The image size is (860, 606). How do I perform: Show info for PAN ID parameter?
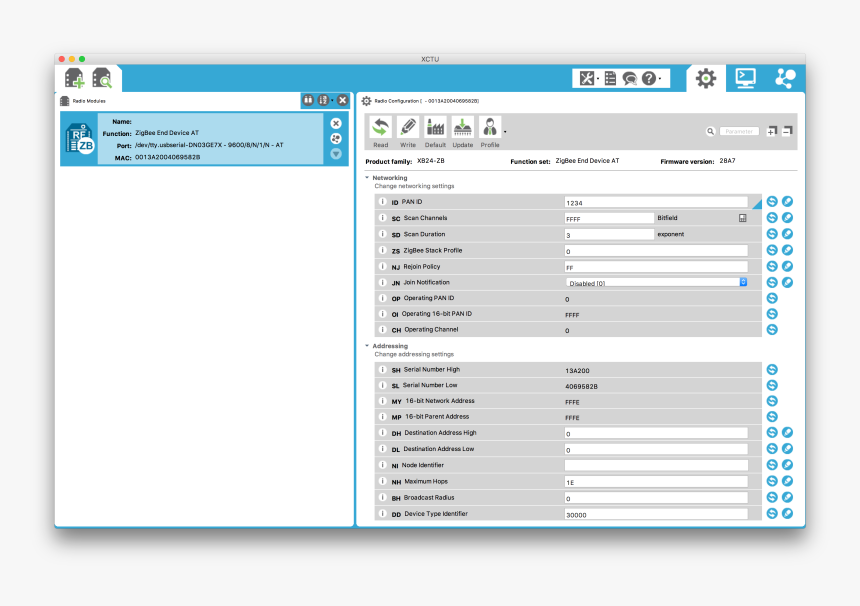point(383,202)
